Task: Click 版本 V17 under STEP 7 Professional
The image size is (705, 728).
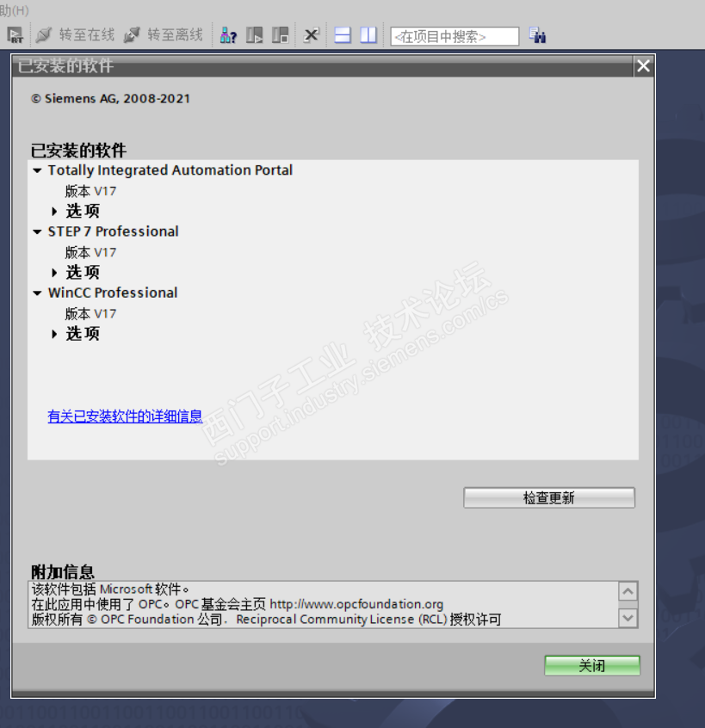Action: [x=90, y=253]
